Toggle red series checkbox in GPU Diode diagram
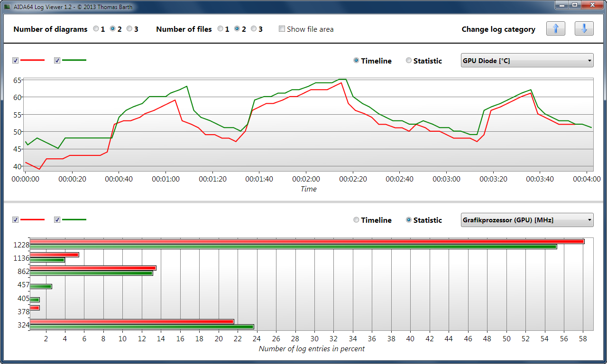Image resolution: width=607 pixels, height=364 pixels. tap(16, 60)
